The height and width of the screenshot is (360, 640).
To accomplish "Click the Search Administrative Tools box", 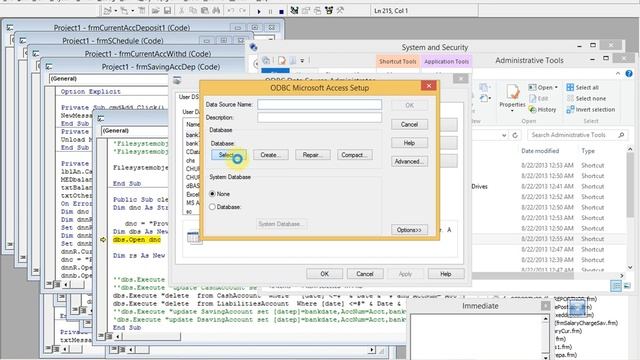I will click(578, 135).
